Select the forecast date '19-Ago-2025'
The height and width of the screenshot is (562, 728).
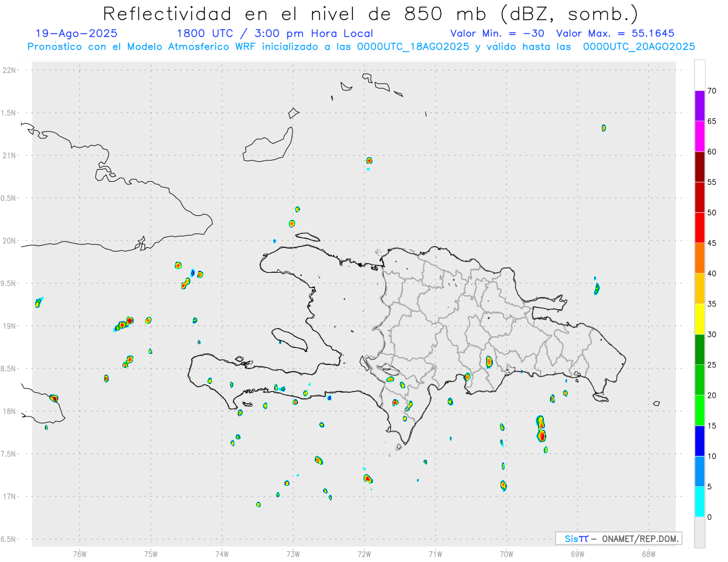pos(76,33)
